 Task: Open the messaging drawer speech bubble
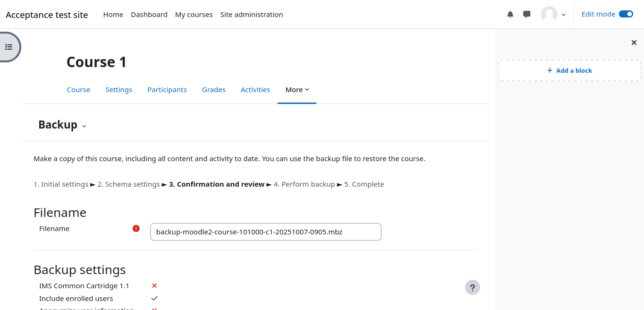(x=527, y=14)
